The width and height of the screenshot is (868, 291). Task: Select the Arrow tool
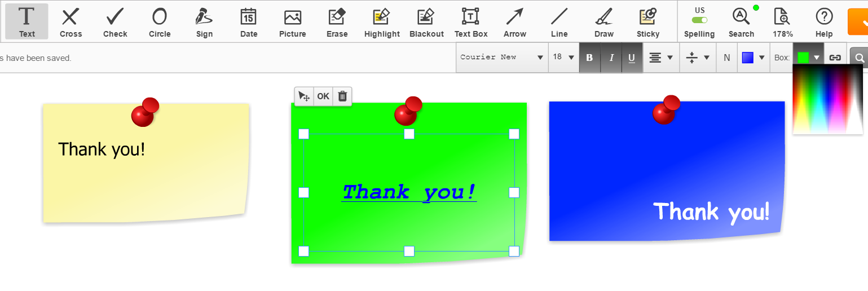[x=515, y=21]
